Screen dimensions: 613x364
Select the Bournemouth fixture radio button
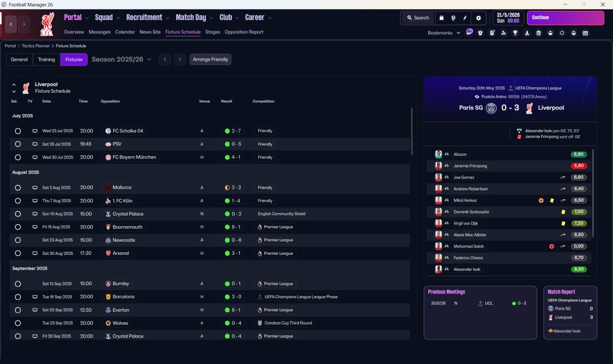pos(18,227)
